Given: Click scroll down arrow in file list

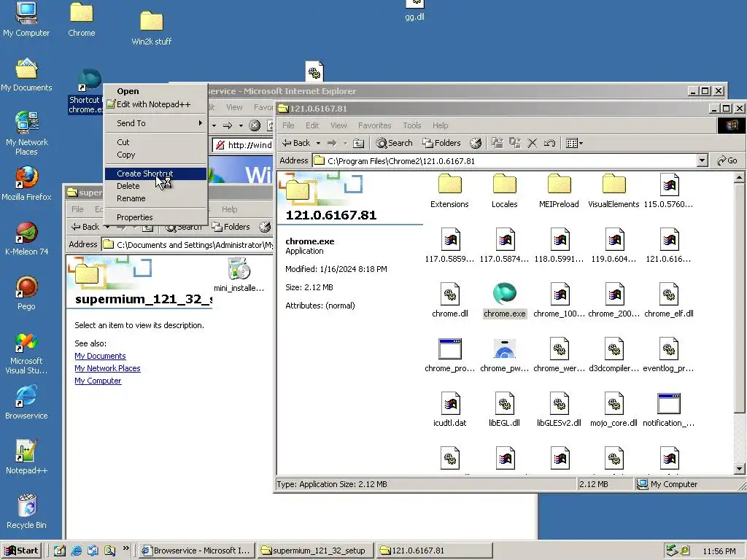Looking at the screenshot, I should tap(740, 469).
